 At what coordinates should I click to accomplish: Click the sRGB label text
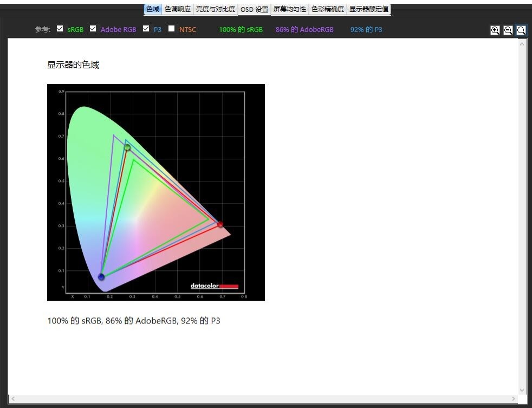75,30
